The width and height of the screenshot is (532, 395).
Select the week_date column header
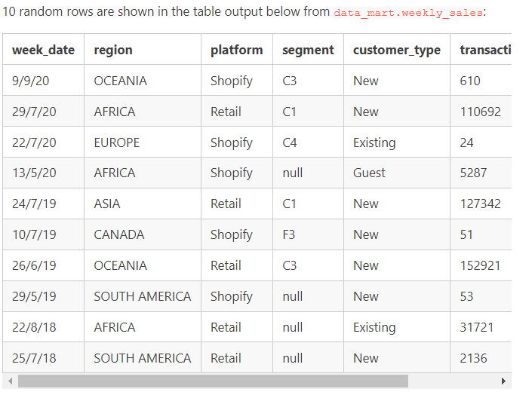click(x=44, y=50)
